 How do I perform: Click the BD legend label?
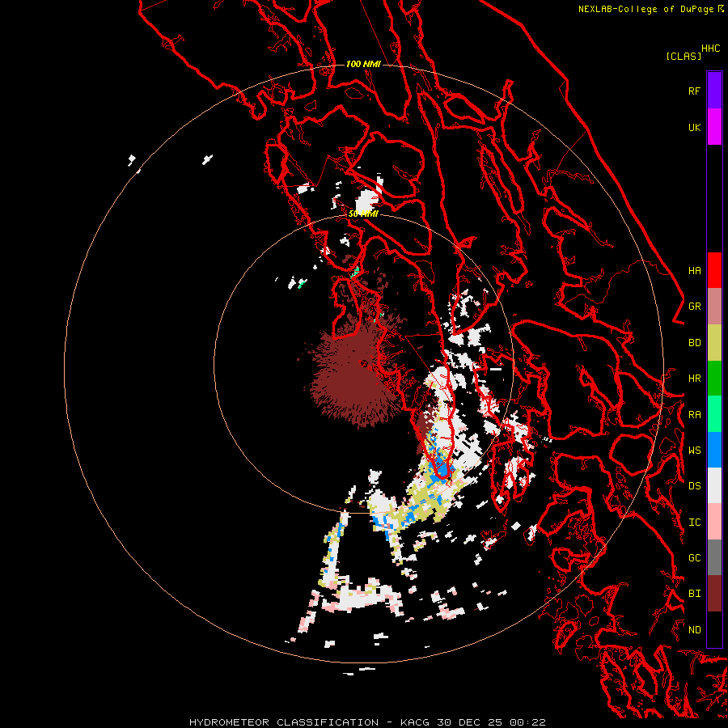pyautogui.click(x=694, y=343)
